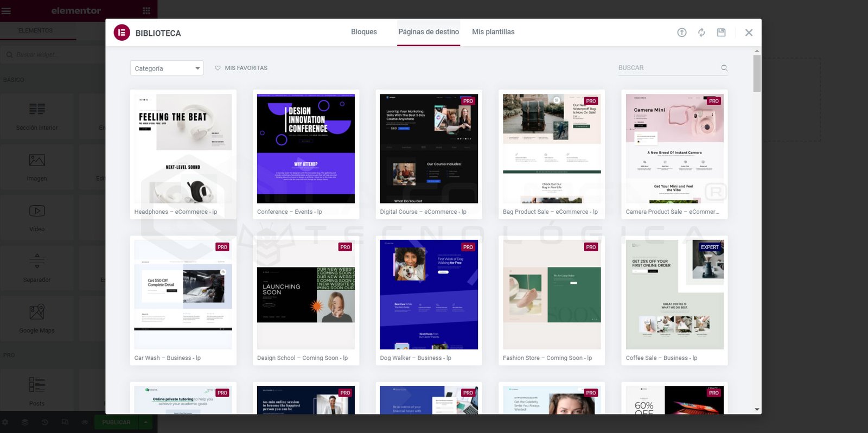Switch to the Páginas de destino tab
This screenshot has height=433, width=868.
pos(429,32)
